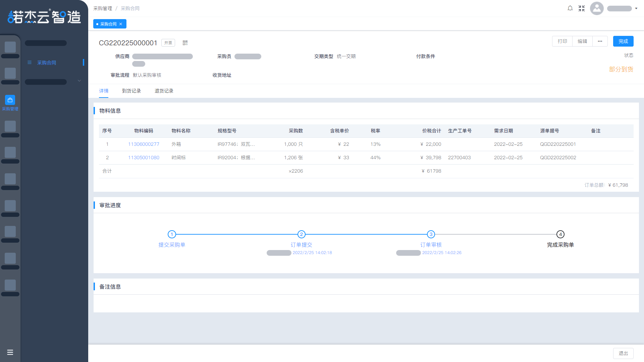644x362 pixels.
Task: Click the 编辑 button
Action: tap(582, 41)
